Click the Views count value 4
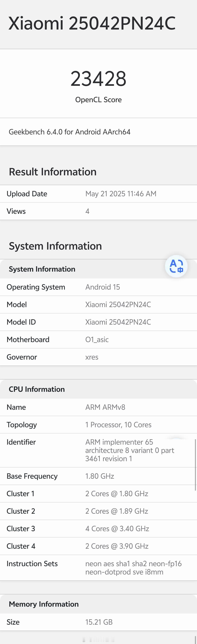 [87, 211]
